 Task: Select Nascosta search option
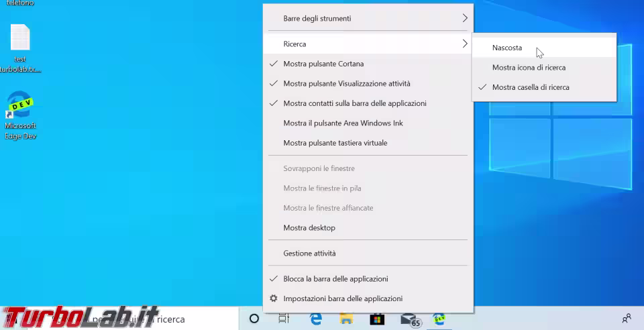click(x=544, y=48)
